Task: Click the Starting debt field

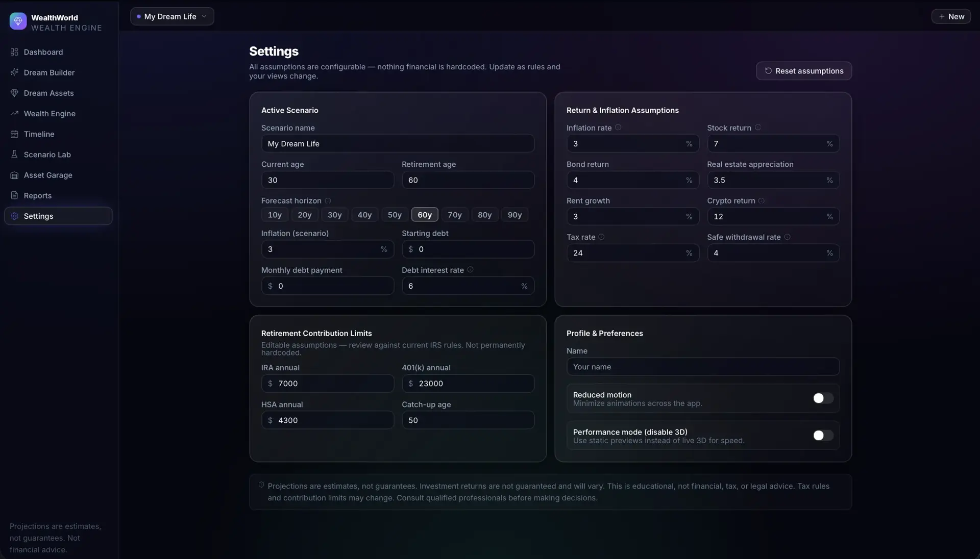Action: coord(468,249)
